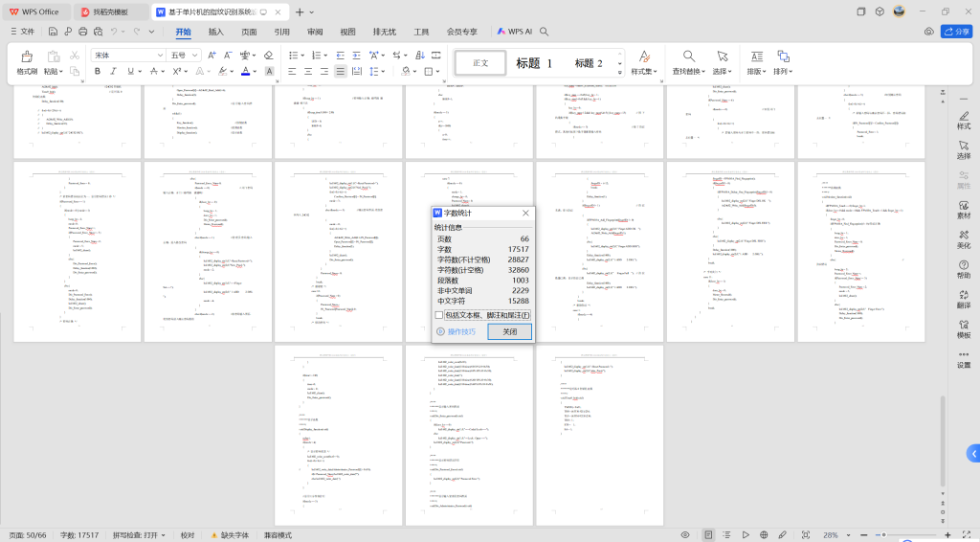Click the 找稻壳模板 tab
Screen dimensions: 980x542
coord(110,11)
